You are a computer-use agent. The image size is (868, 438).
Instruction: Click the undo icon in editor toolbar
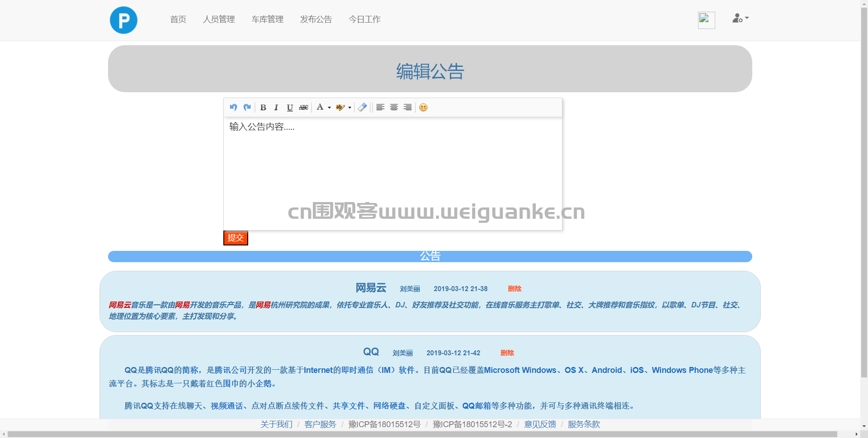[233, 107]
